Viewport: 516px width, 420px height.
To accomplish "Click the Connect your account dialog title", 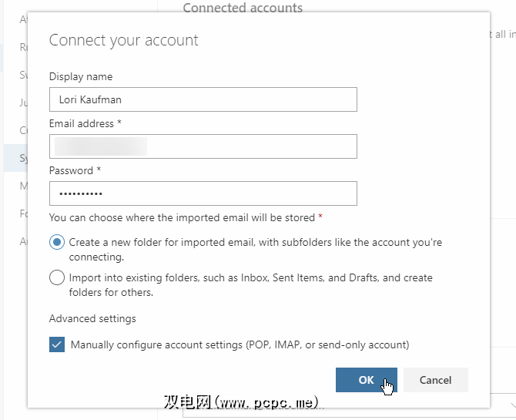I will (124, 40).
